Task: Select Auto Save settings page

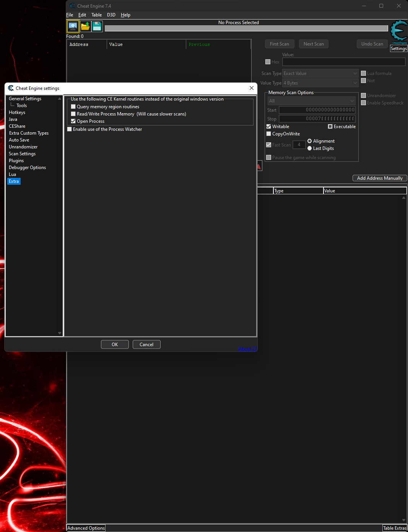Action: click(19, 140)
